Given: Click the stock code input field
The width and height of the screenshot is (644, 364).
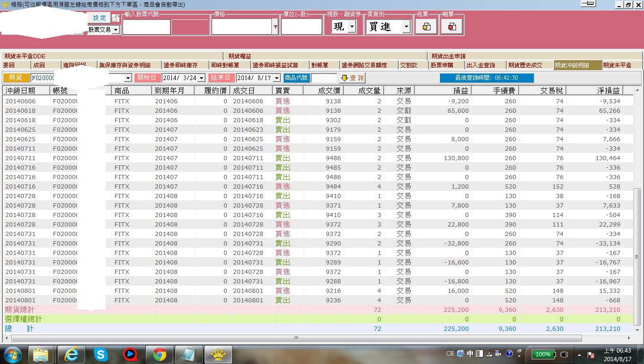Looking at the screenshot, I should pos(146,27).
